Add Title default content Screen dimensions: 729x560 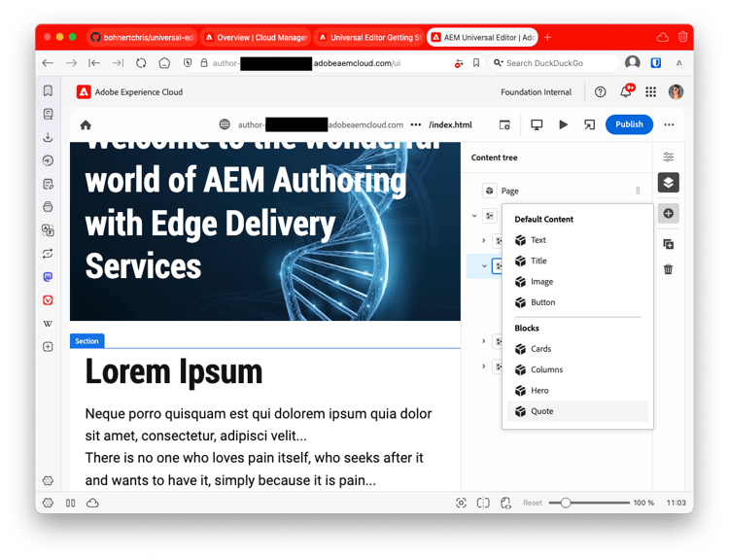tap(577, 261)
